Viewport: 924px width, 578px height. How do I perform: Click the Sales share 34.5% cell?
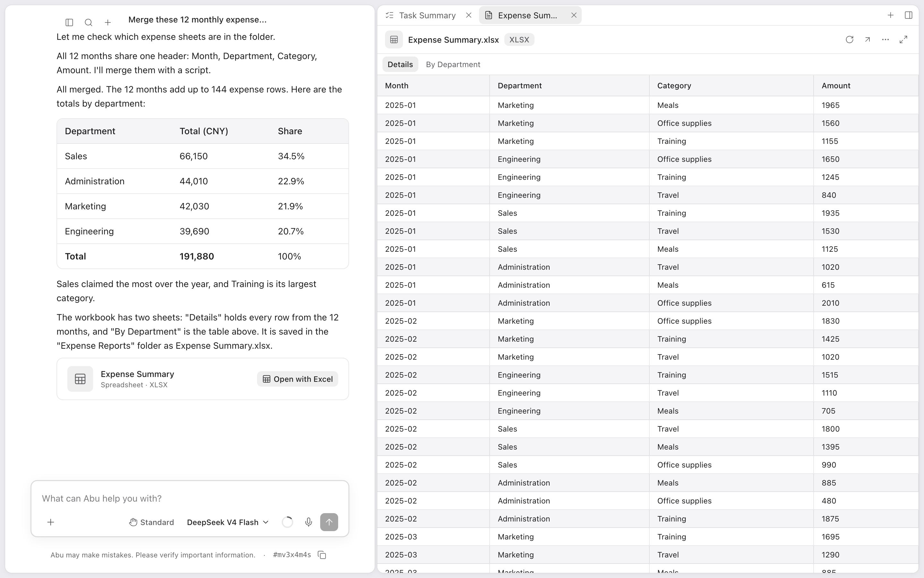[291, 156]
